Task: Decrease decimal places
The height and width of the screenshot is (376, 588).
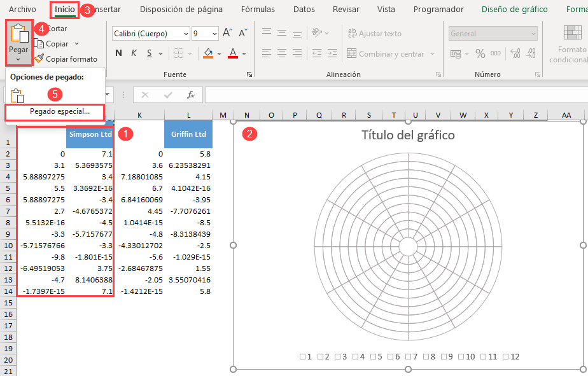Action: pyautogui.click(x=531, y=53)
